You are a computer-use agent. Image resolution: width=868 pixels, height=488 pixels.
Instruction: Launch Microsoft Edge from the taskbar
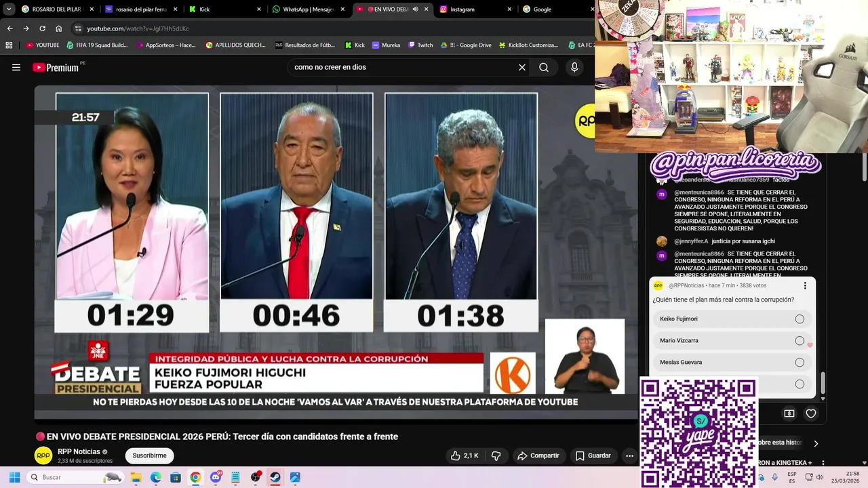[x=155, y=477]
